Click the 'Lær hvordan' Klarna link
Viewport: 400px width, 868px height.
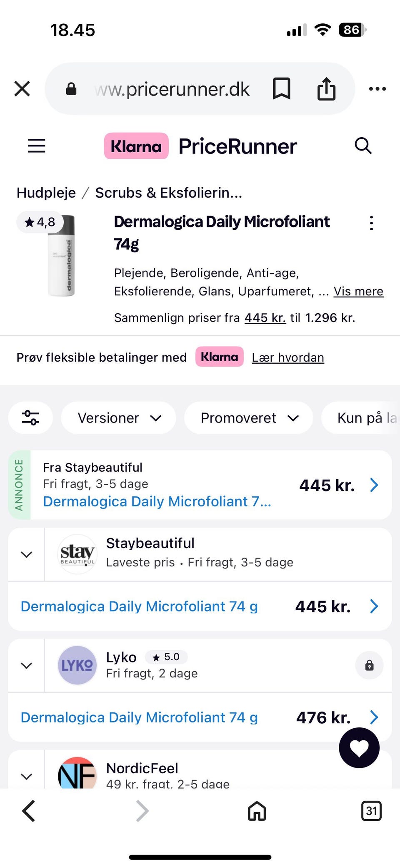[288, 357]
